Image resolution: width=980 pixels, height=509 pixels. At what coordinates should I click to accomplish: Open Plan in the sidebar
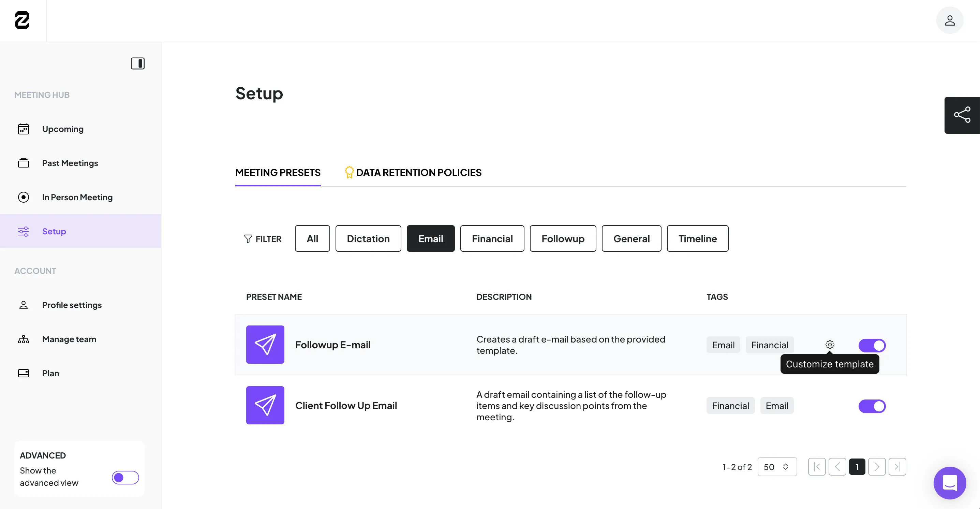click(x=80, y=373)
